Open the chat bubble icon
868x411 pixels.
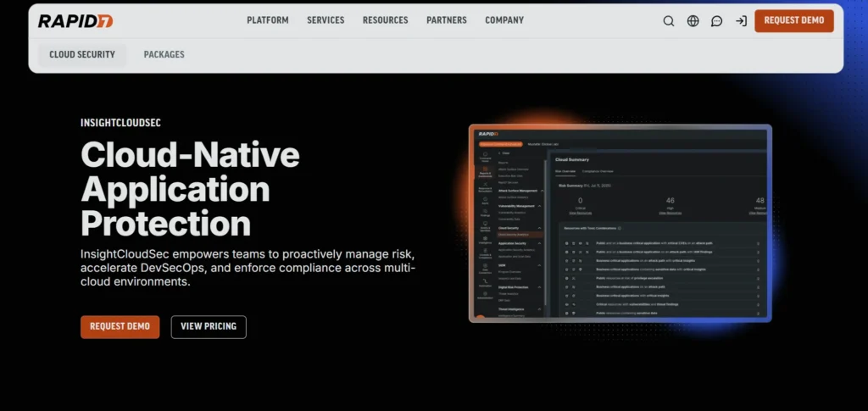(x=717, y=21)
